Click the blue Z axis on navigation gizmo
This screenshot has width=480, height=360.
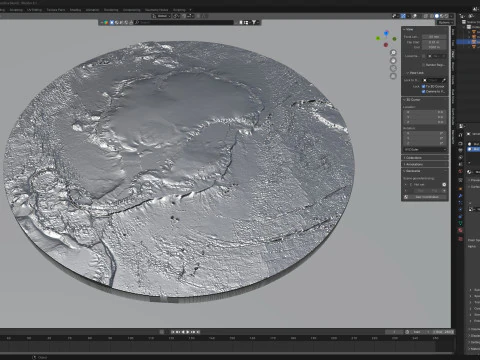click(386, 33)
